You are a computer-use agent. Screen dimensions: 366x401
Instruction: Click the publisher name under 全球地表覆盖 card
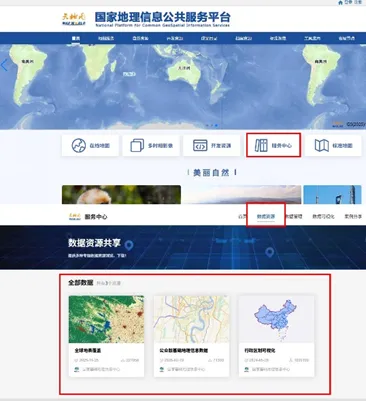click(x=101, y=369)
